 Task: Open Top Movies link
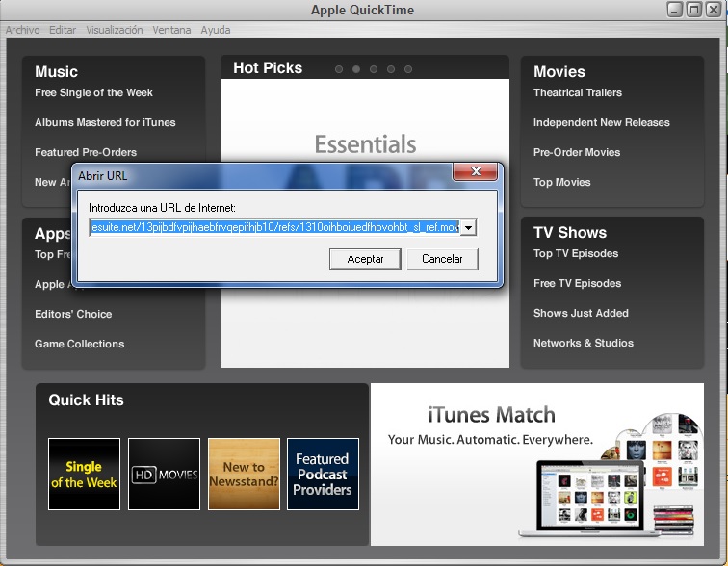click(x=561, y=182)
